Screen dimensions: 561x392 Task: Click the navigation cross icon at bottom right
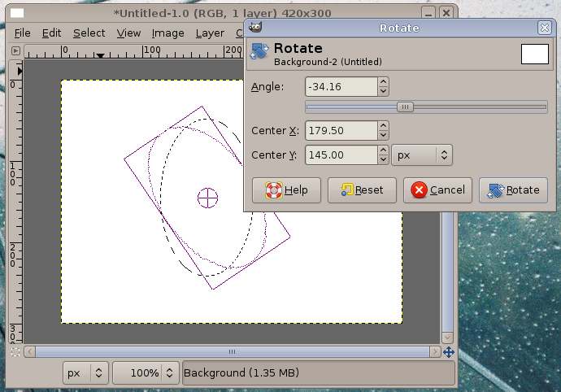pos(449,352)
